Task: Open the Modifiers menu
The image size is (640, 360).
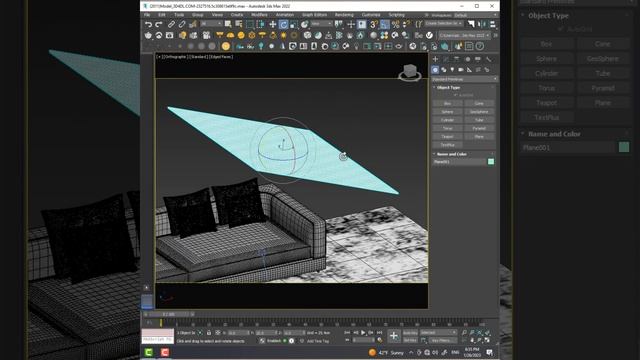Action: (259, 15)
